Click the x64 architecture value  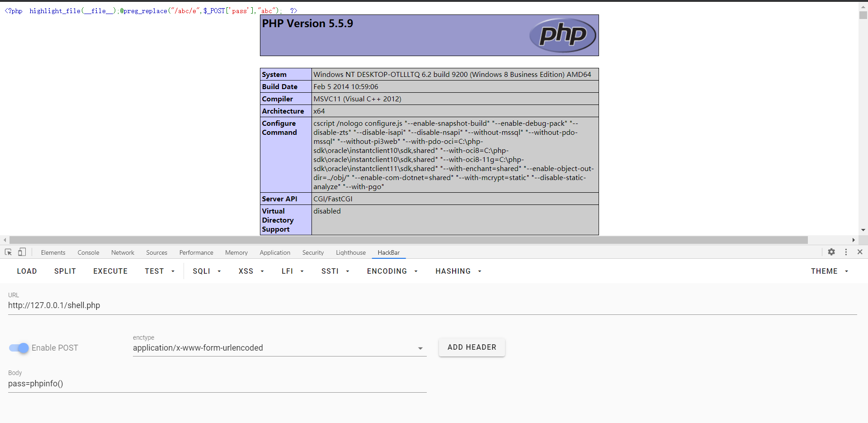point(319,111)
